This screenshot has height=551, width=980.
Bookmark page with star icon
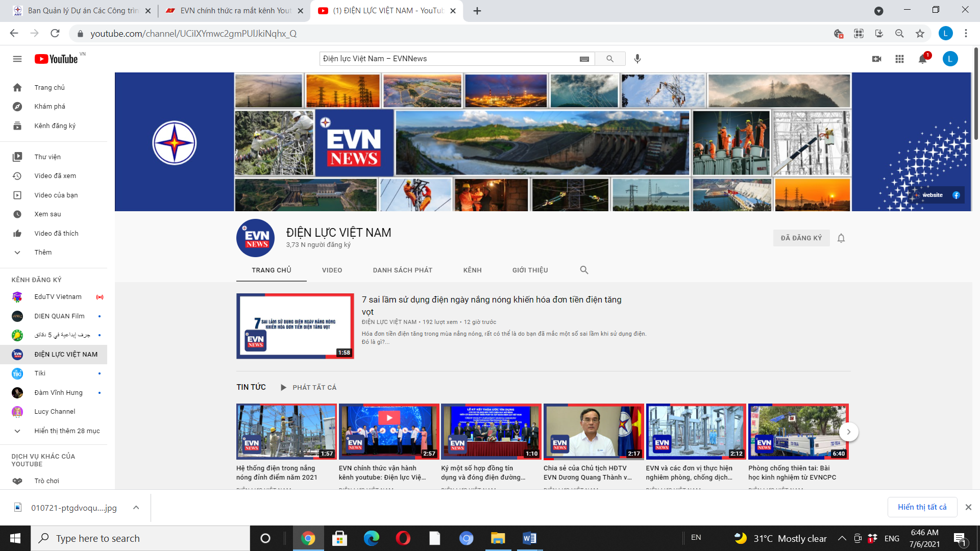pyautogui.click(x=920, y=34)
